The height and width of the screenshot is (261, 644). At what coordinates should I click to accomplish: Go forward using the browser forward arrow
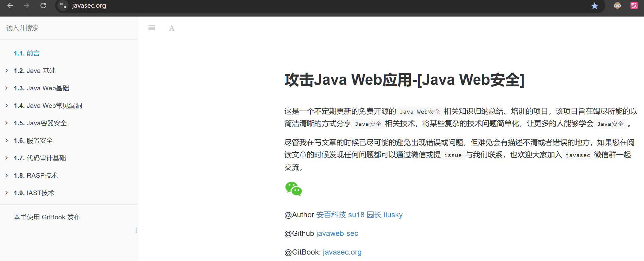pos(27,6)
